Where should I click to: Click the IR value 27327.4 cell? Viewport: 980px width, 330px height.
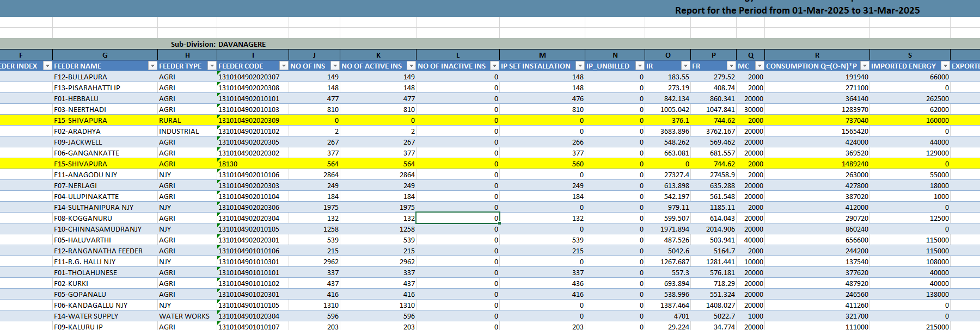[668, 175]
